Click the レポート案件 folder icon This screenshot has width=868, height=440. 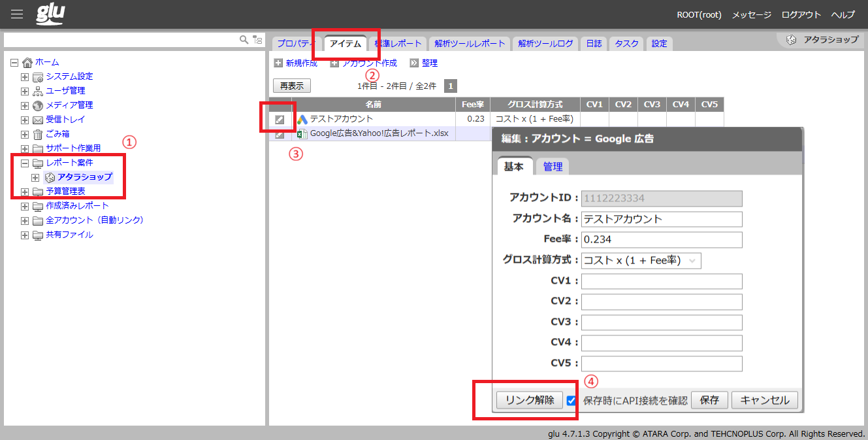(38, 163)
